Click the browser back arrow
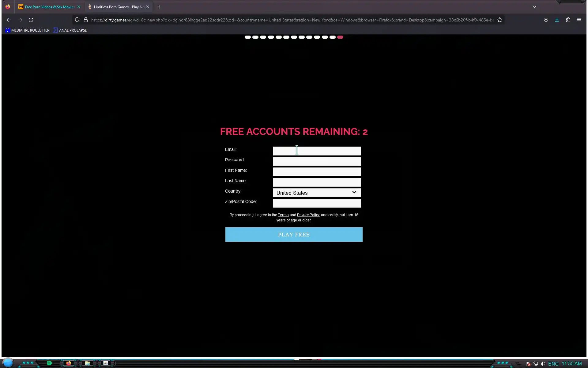Image resolution: width=588 pixels, height=368 pixels. 9,20
